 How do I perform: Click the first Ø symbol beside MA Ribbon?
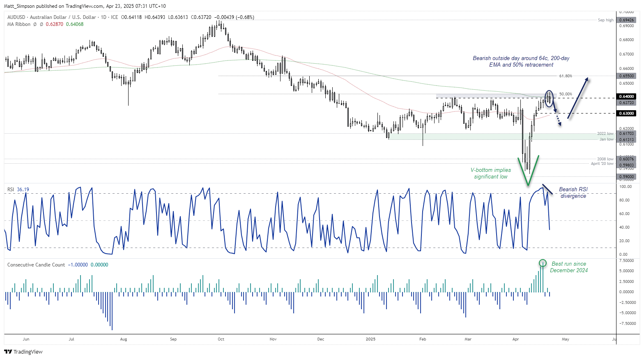[35, 24]
